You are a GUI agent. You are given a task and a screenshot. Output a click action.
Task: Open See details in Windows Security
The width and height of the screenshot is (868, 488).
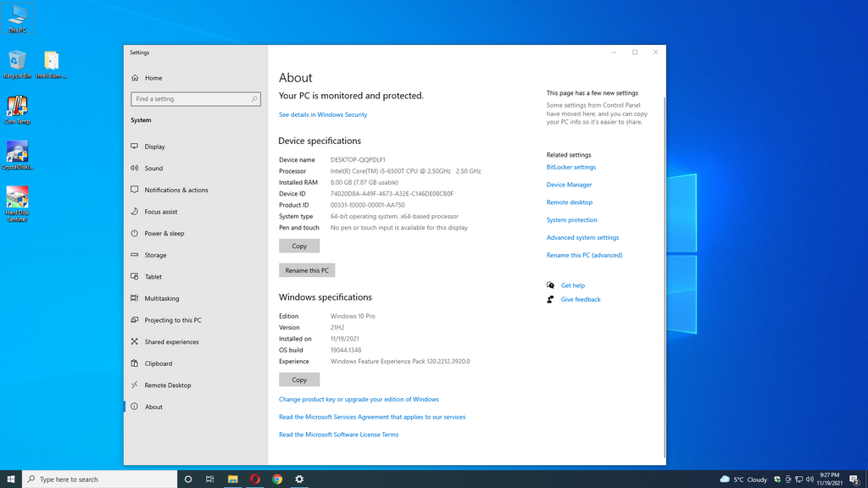[x=323, y=114]
